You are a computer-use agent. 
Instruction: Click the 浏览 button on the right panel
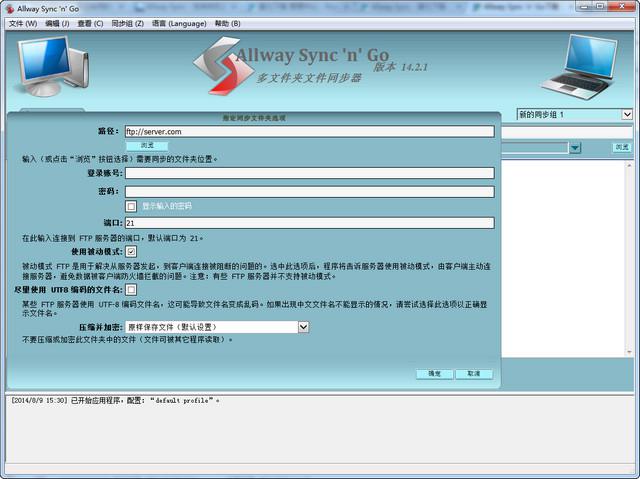[x=622, y=147]
